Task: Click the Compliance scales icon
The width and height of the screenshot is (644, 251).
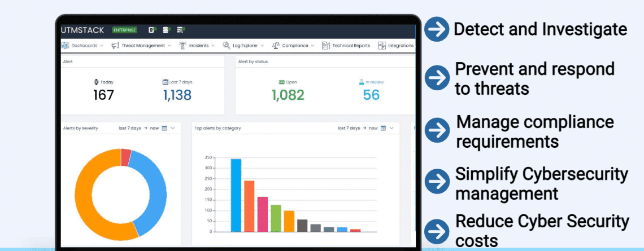Action: [x=276, y=46]
